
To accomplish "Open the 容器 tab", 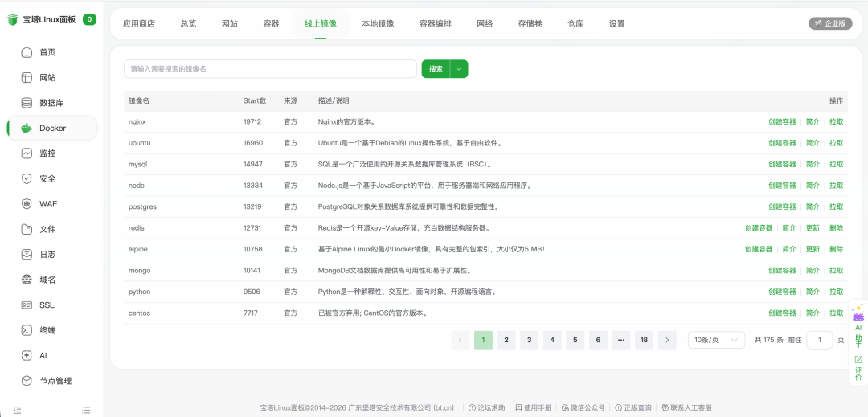I will (272, 24).
